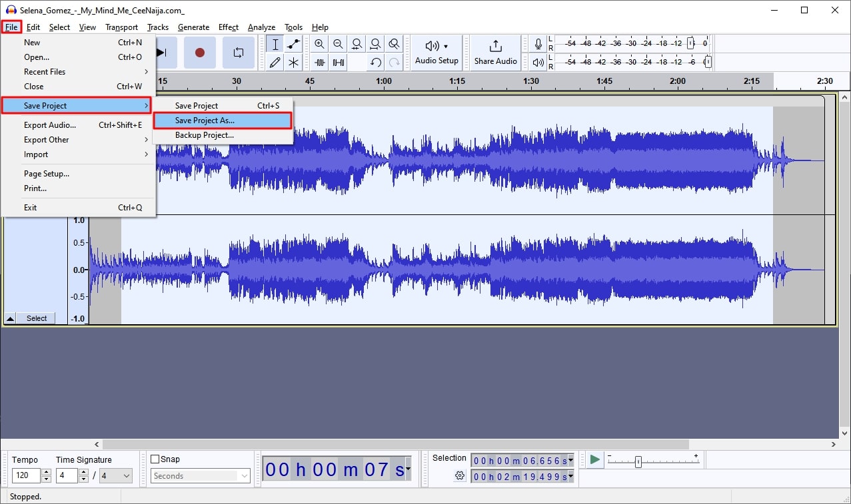Open the Selection settings gear icon
This screenshot has height=504, width=851.
[460, 475]
